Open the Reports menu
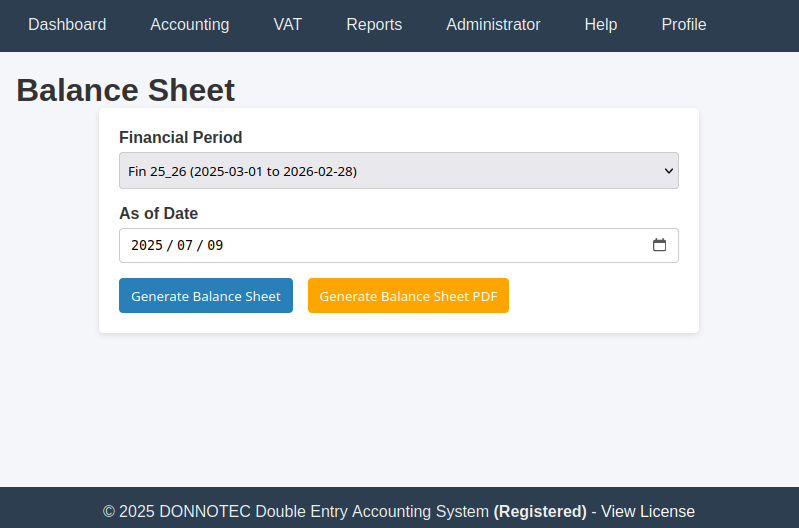 374,24
